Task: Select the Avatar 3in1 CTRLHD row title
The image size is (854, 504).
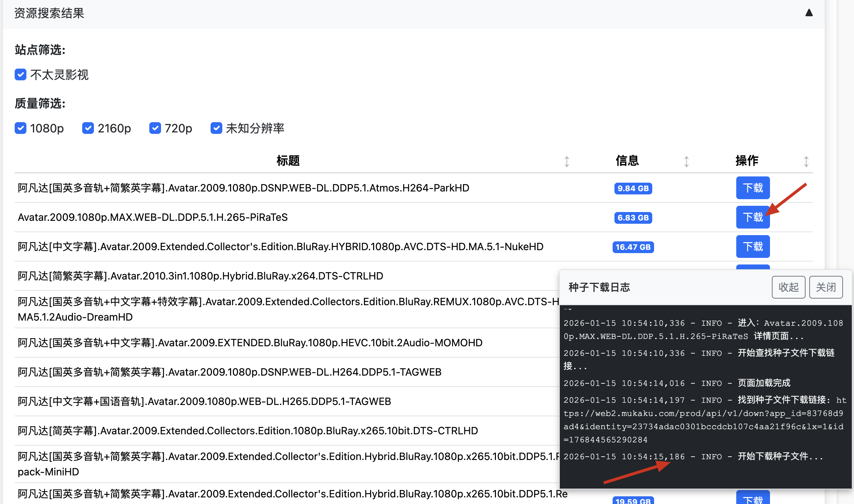Action: pos(200,276)
